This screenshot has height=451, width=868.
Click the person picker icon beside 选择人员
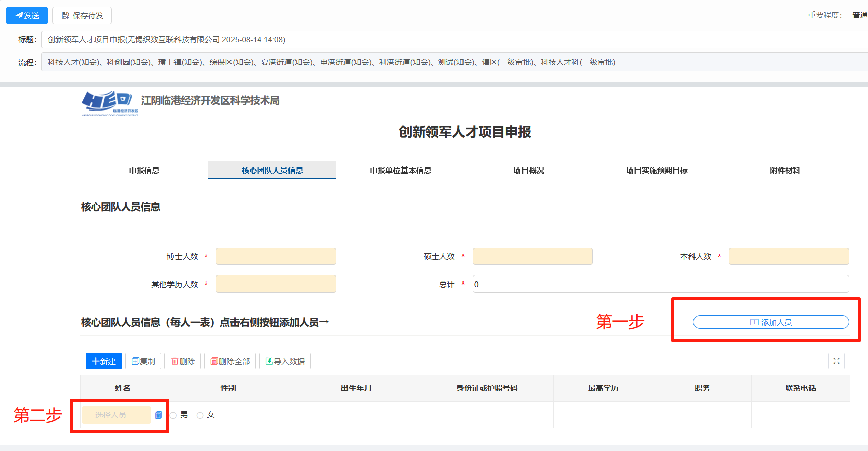(158, 415)
